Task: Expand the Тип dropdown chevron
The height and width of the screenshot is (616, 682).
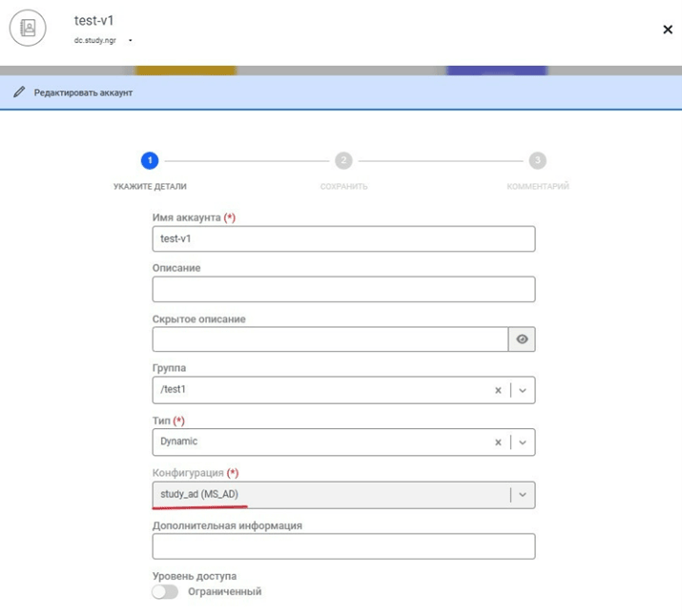Action: click(x=523, y=442)
